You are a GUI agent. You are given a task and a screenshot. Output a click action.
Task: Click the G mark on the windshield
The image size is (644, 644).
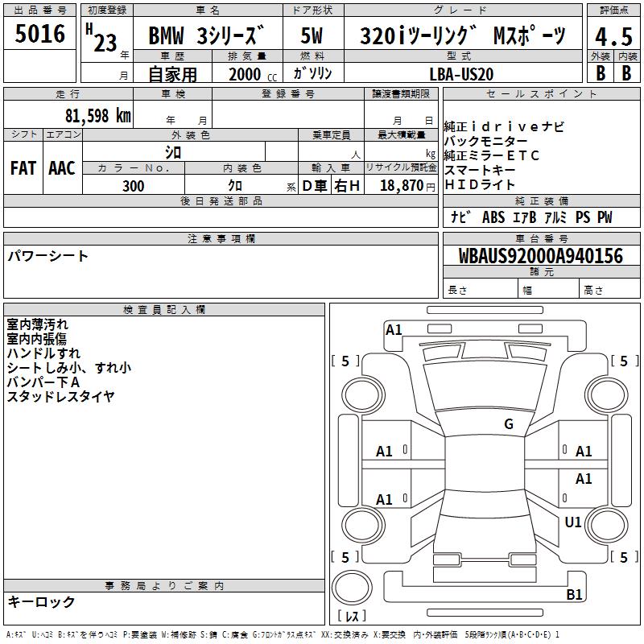click(x=509, y=424)
